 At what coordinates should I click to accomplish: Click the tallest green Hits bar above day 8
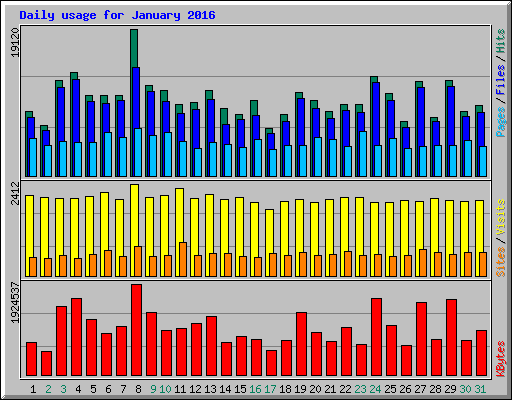click(134, 48)
